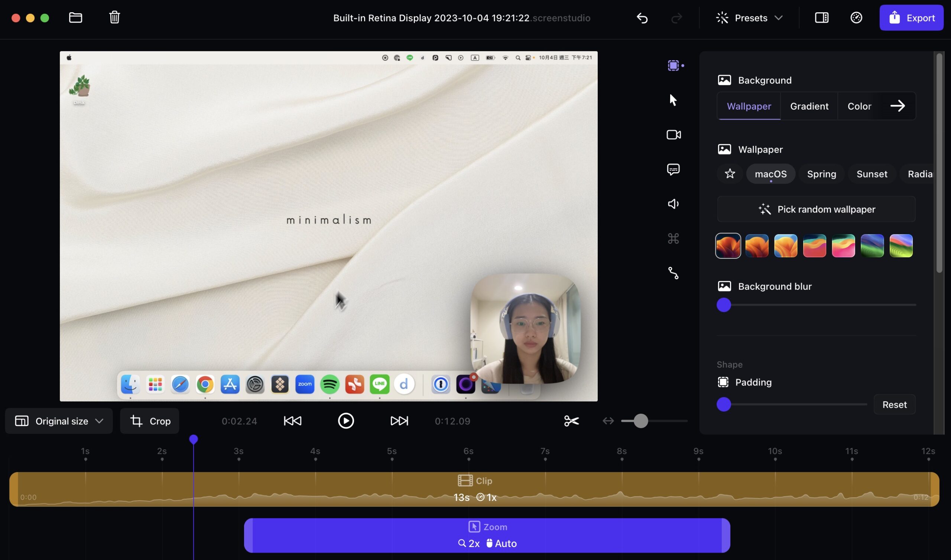Open the cursor settings sidebar icon
The image size is (951, 560).
point(673,100)
